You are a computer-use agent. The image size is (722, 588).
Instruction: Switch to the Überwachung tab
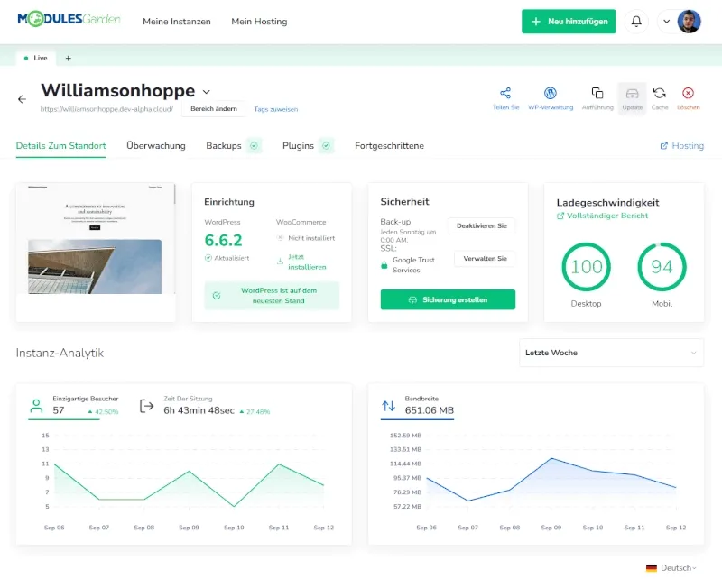coord(156,146)
